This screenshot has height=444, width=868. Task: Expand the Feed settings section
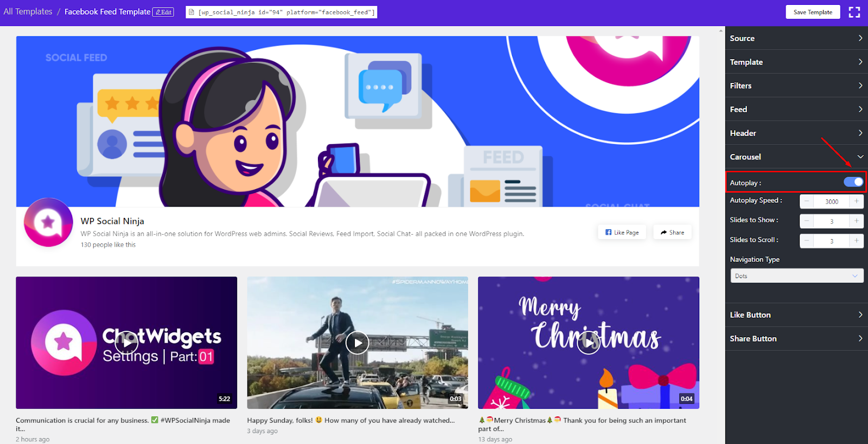796,109
